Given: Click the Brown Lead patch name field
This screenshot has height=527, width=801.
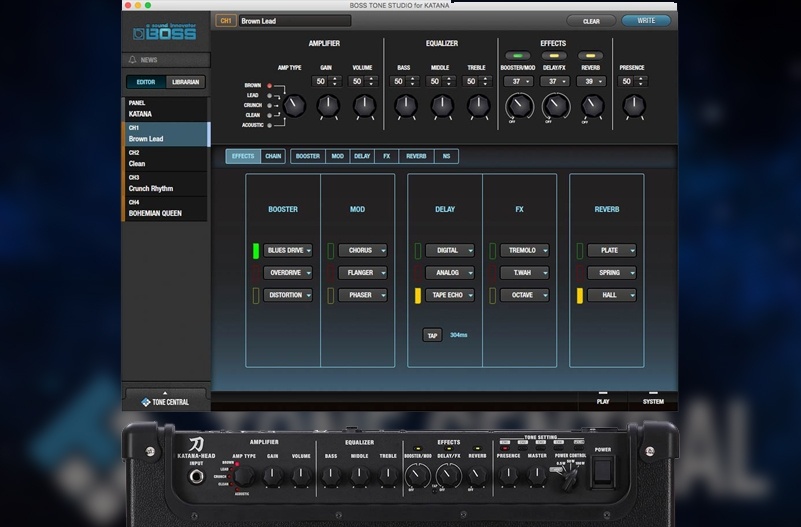Looking at the screenshot, I should click(x=295, y=21).
